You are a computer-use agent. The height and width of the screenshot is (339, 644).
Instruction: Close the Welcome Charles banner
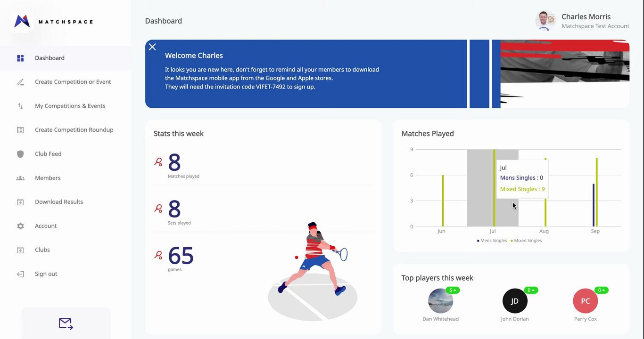click(152, 47)
